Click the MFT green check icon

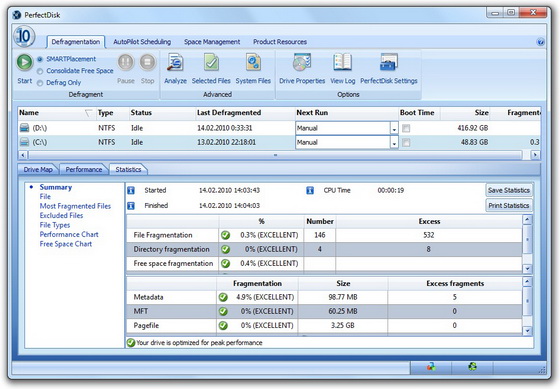pos(223,311)
